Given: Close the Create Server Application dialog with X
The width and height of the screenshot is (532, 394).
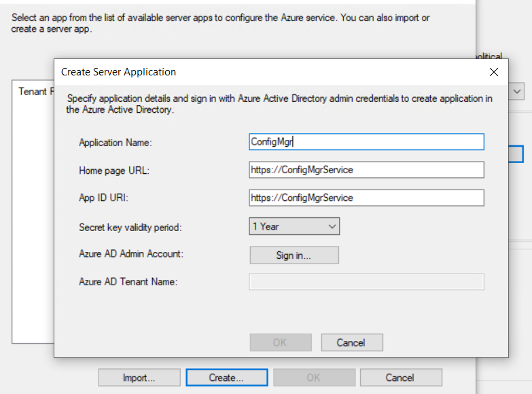Looking at the screenshot, I should (494, 72).
